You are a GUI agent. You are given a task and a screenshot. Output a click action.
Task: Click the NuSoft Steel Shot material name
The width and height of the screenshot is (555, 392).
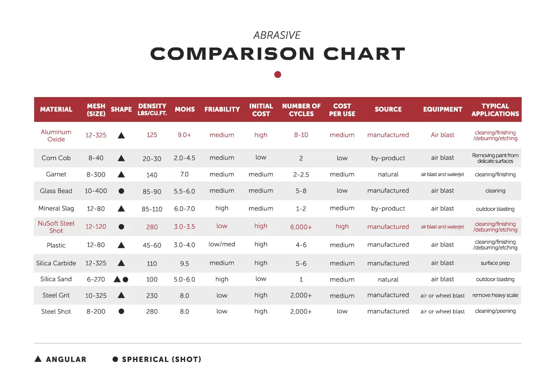coord(56,227)
